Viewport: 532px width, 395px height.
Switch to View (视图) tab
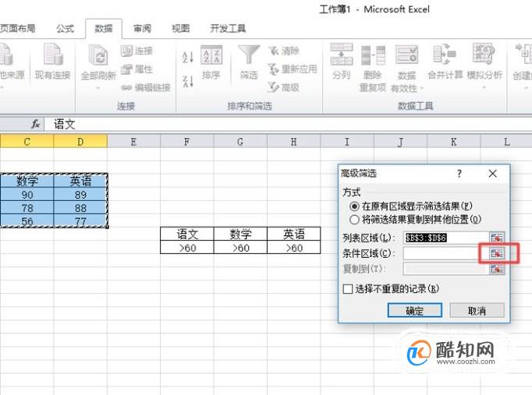point(180,29)
